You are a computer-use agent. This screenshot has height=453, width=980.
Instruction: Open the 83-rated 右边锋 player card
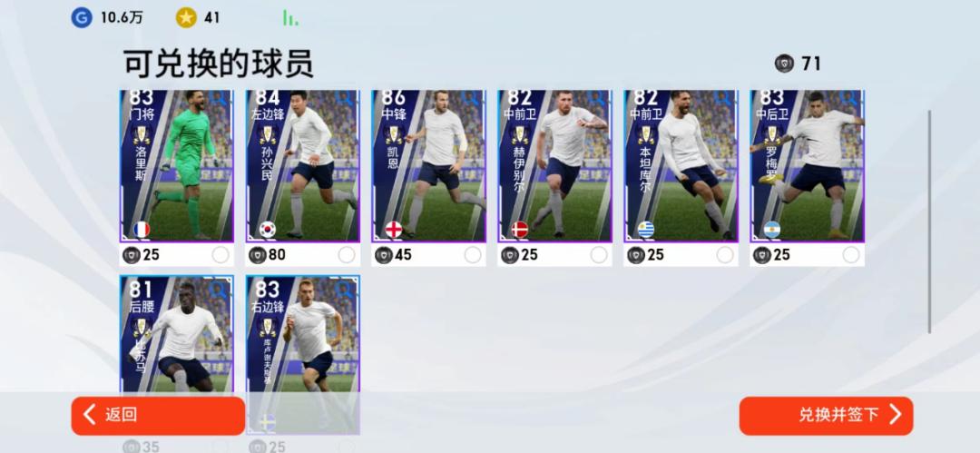coord(303,353)
